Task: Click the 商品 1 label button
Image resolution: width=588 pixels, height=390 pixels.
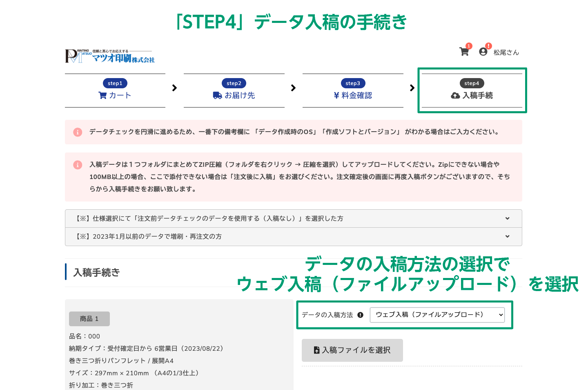Action: click(89, 319)
